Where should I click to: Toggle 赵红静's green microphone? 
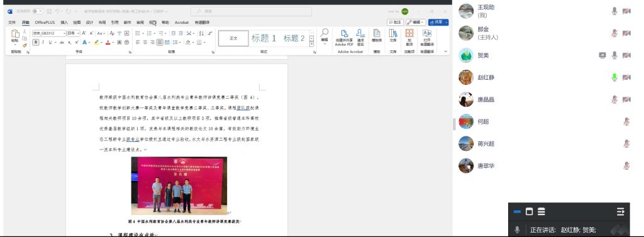614,77
